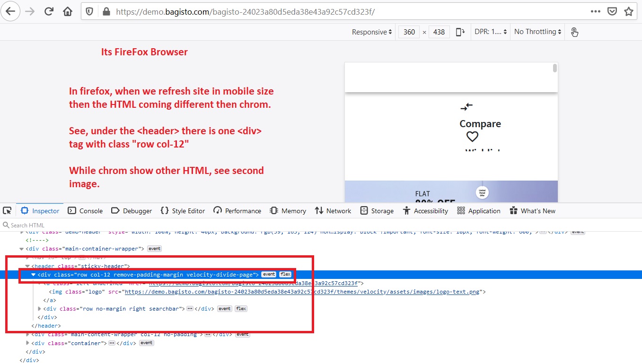Click the forward navigation arrow
The image size is (642, 364).
click(x=30, y=11)
